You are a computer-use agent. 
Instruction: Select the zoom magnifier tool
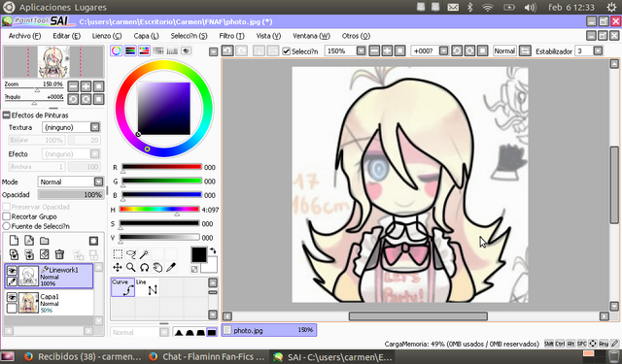[131, 267]
